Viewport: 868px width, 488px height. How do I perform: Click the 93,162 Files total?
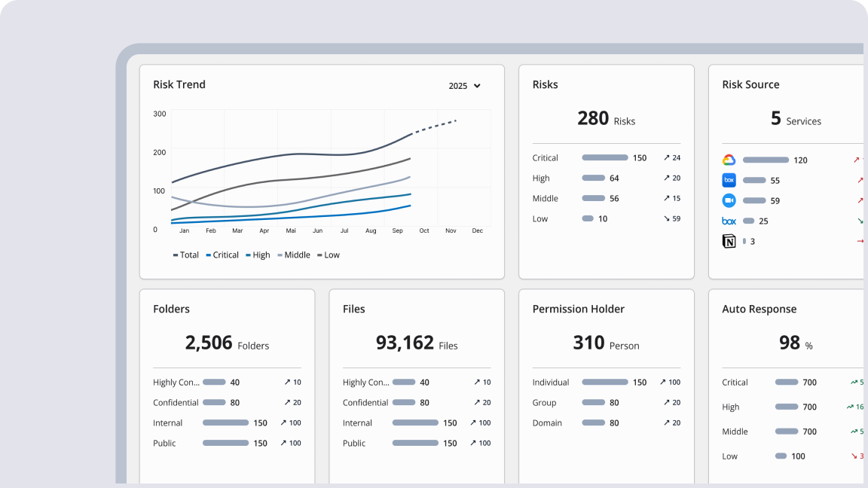[x=417, y=343]
